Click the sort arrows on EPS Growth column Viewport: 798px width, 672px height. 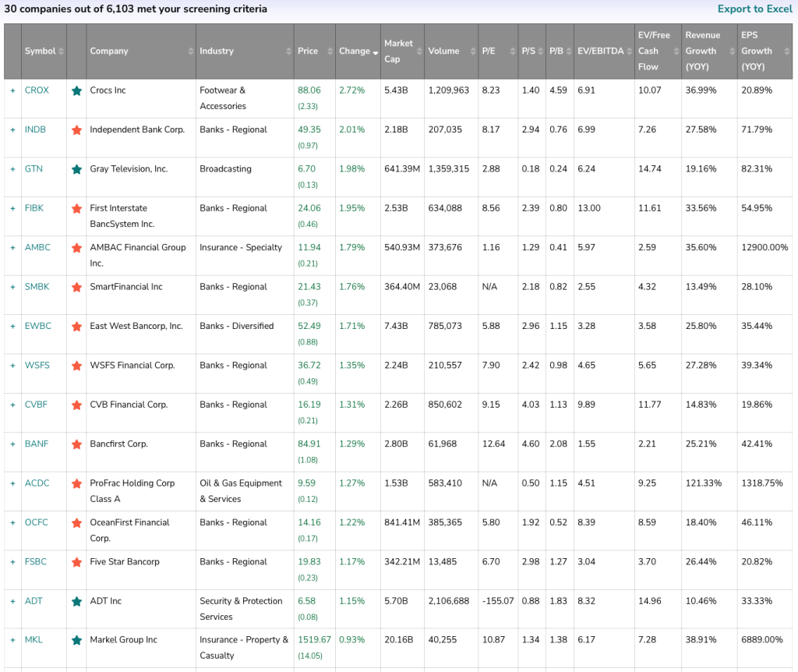(787, 51)
